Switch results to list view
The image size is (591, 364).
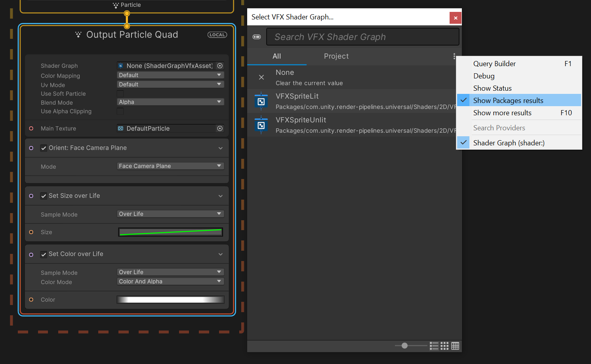click(434, 346)
